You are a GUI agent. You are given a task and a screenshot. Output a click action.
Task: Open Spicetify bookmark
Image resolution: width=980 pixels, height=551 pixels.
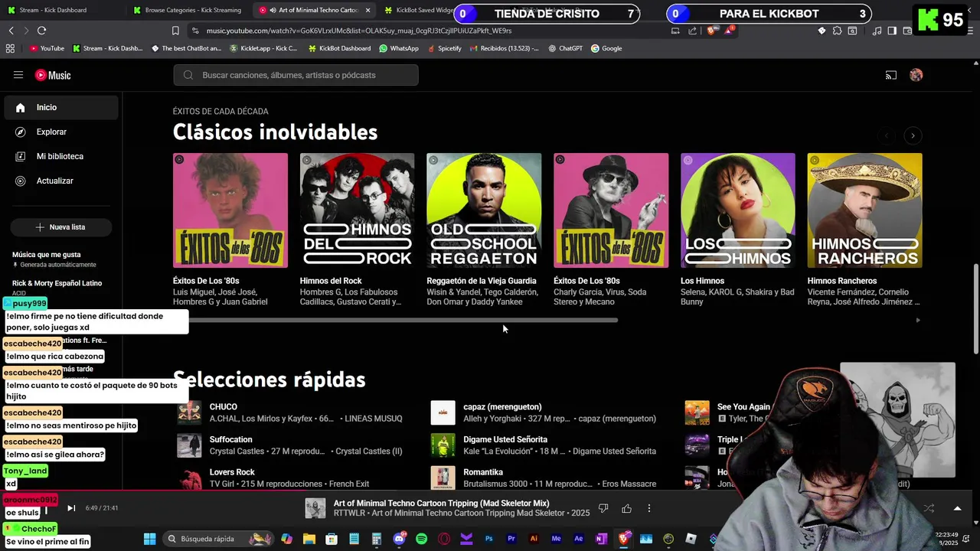[444, 48]
